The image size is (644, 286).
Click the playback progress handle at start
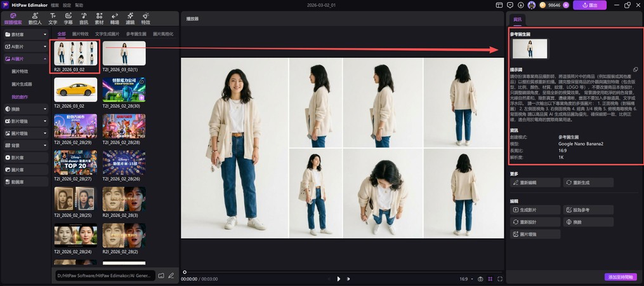185,272
